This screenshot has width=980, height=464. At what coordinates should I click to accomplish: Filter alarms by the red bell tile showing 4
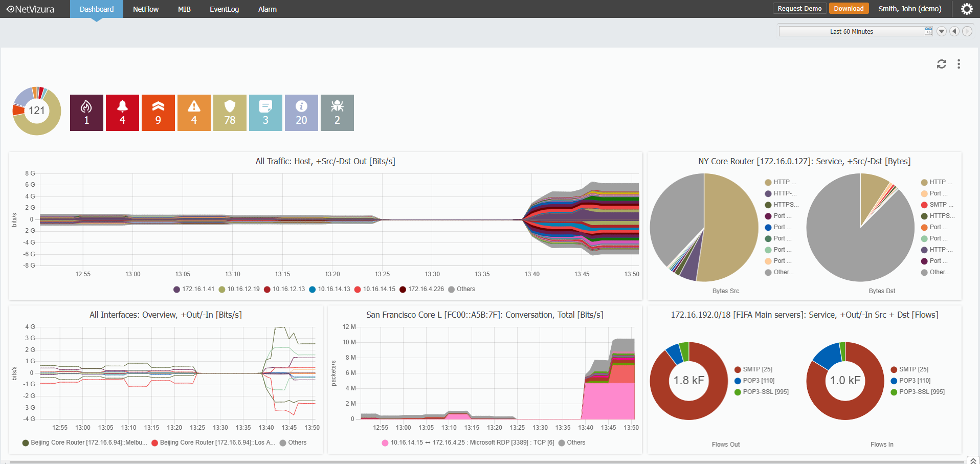122,113
